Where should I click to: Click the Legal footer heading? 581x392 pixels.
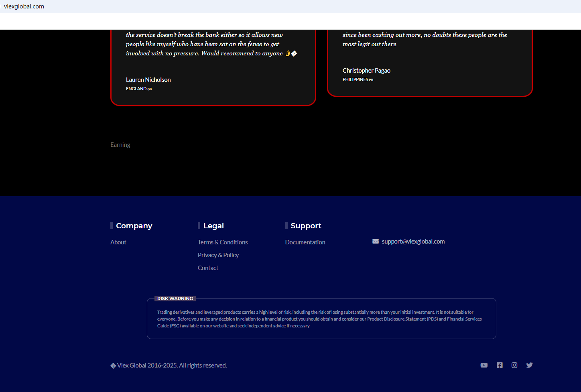click(213, 226)
